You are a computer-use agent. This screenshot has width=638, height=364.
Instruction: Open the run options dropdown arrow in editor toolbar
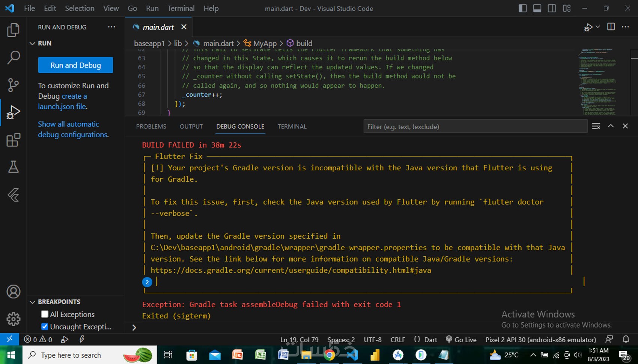(x=598, y=27)
